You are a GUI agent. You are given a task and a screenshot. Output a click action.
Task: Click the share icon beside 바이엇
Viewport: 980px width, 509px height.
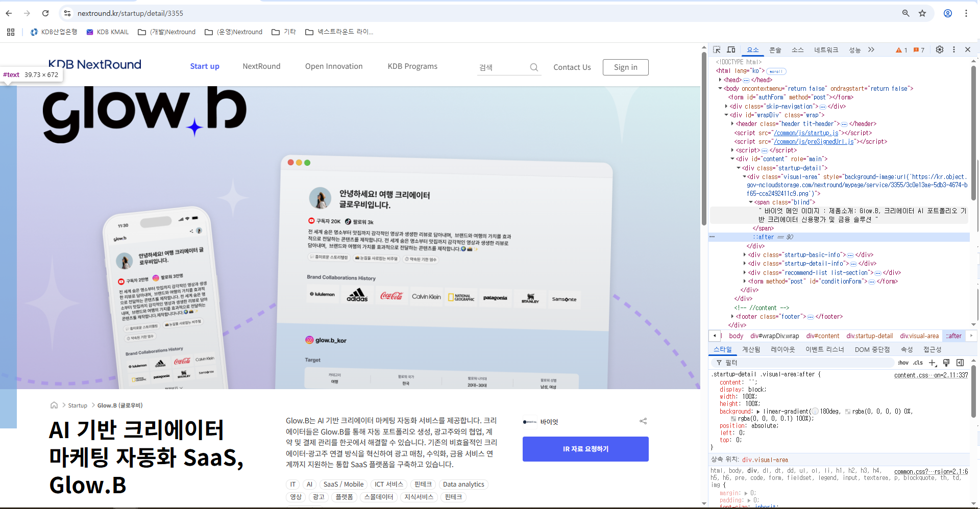[x=643, y=421]
